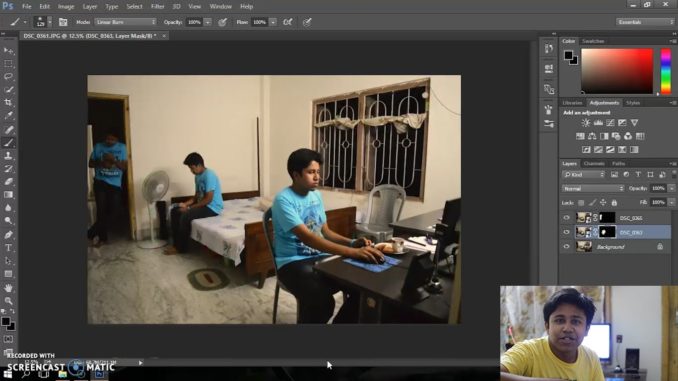The image size is (678, 381).
Task: Select the Lasso tool
Action: point(8,77)
